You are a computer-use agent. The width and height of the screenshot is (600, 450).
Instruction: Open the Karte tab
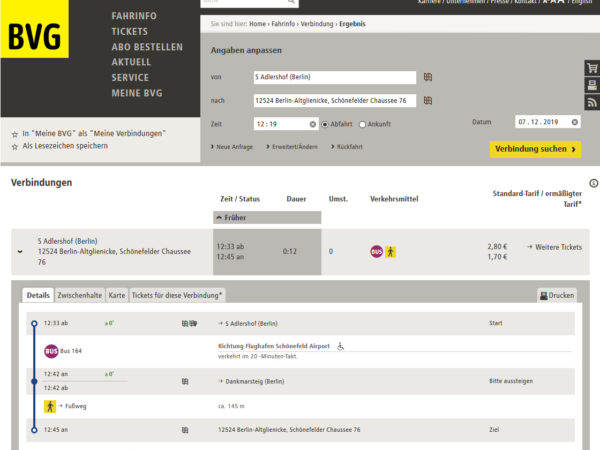(x=117, y=295)
